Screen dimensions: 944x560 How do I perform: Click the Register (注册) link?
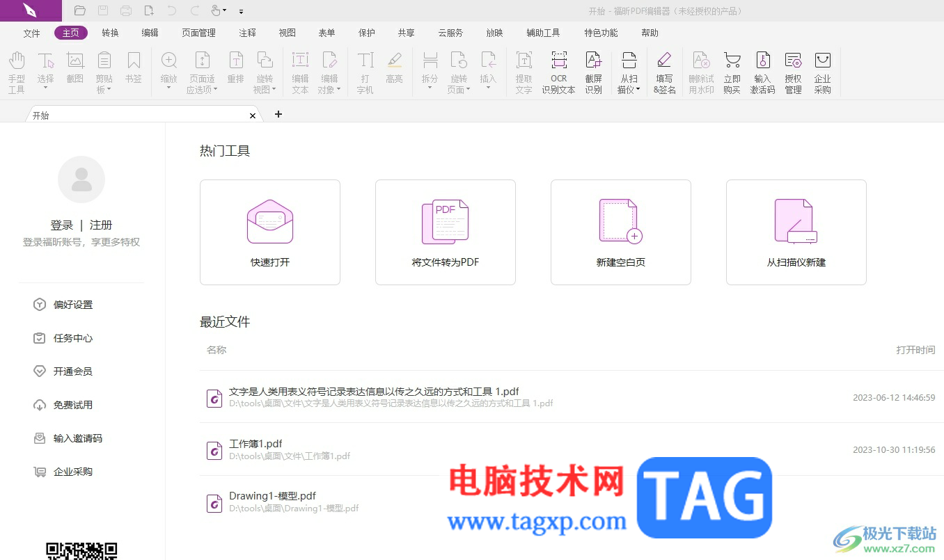(x=101, y=225)
